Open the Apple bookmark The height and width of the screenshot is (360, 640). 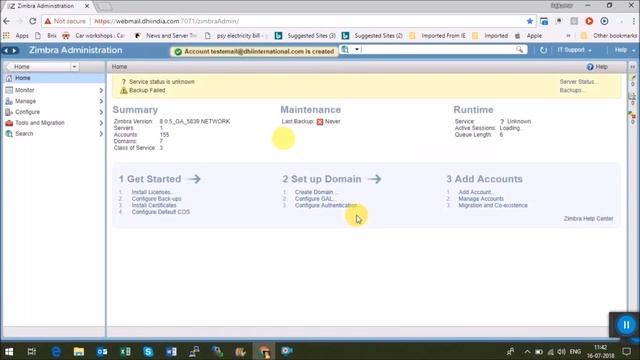528,36
